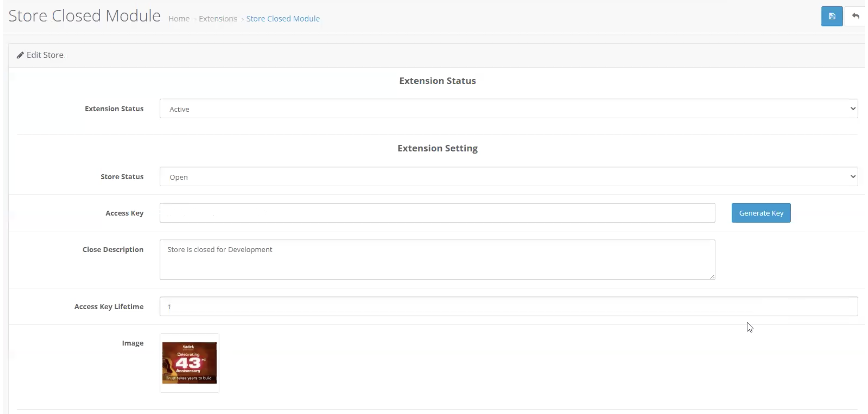Click the Store Closed Module breadcrumb link
The height and width of the screenshot is (414, 868).
pos(283,19)
